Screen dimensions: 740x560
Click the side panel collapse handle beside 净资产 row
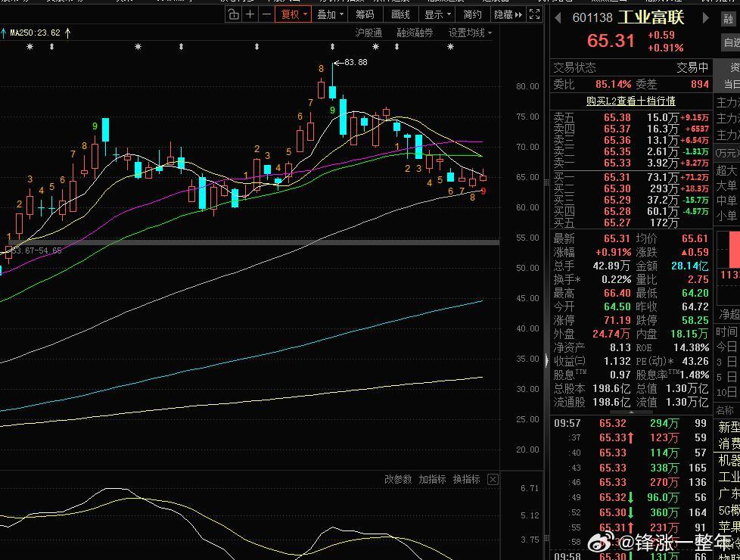tap(546, 360)
